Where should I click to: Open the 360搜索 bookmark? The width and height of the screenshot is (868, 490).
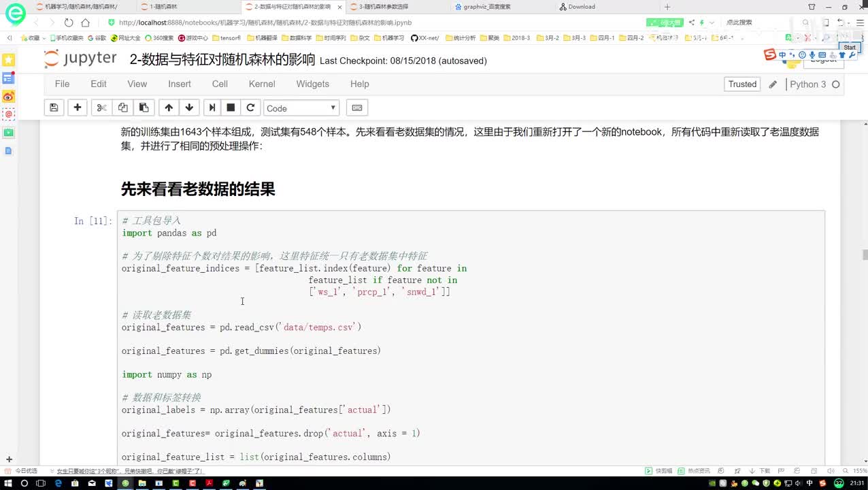[158, 38]
